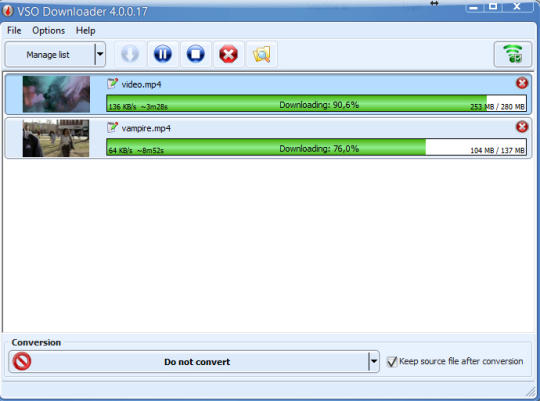Close the VSO Downloader window
540x401 pixels.
point(517,7)
